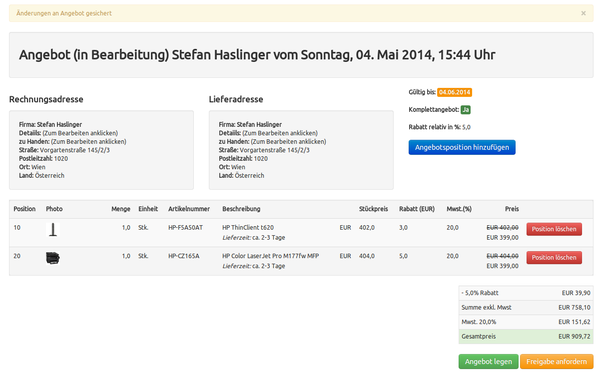Click Lieferadresse Postleitzahl '1020'

pos(261,158)
